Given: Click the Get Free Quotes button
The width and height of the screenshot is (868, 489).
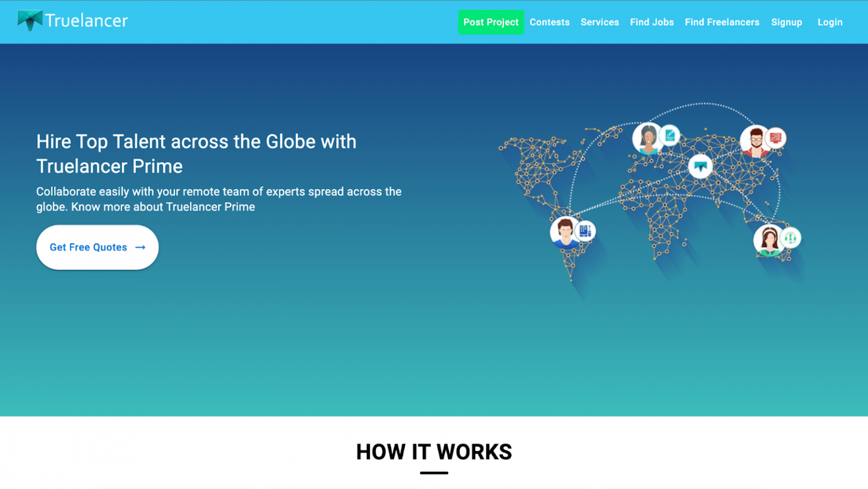Looking at the screenshot, I should (97, 247).
